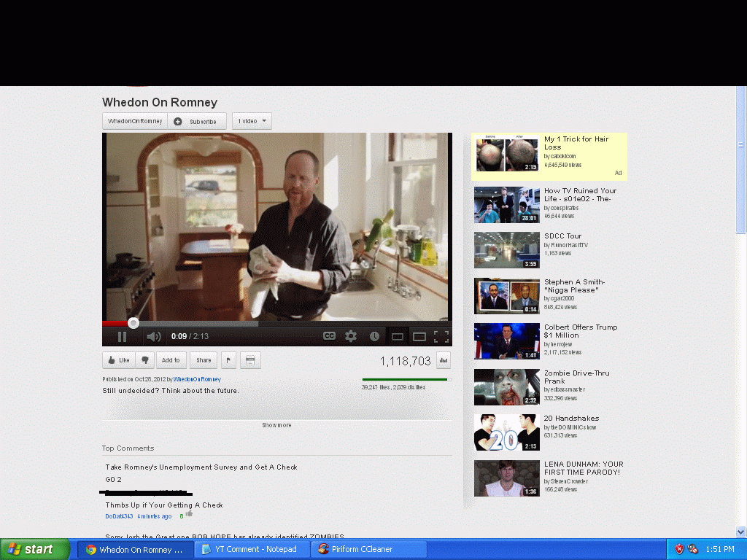Open SDCC Tour video thumbnail
The height and width of the screenshot is (560, 747).
coord(507,250)
